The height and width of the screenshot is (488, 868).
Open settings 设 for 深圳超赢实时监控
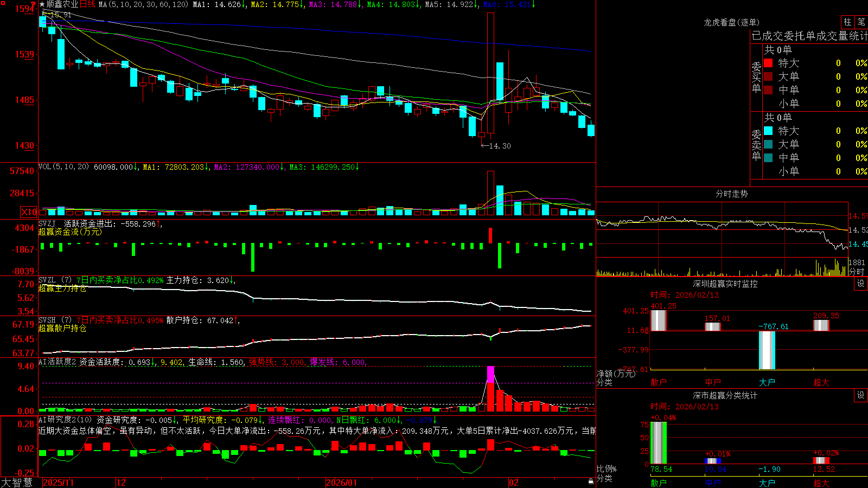(861, 284)
